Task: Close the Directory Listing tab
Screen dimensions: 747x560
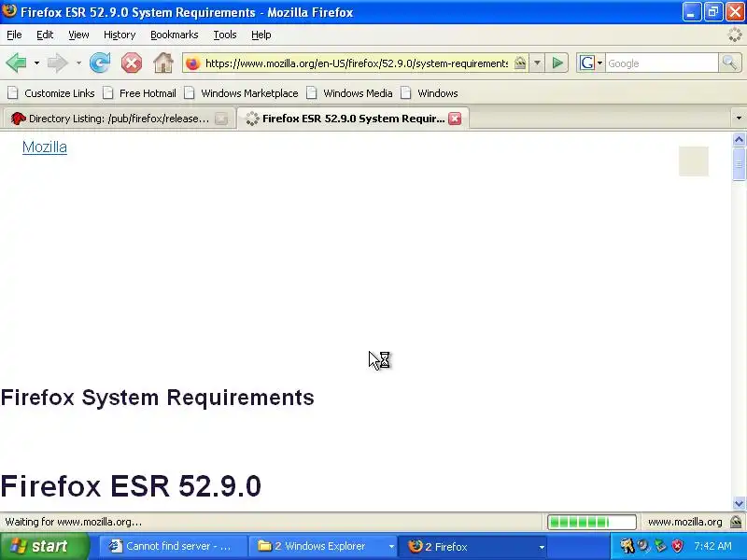Action: (221, 119)
